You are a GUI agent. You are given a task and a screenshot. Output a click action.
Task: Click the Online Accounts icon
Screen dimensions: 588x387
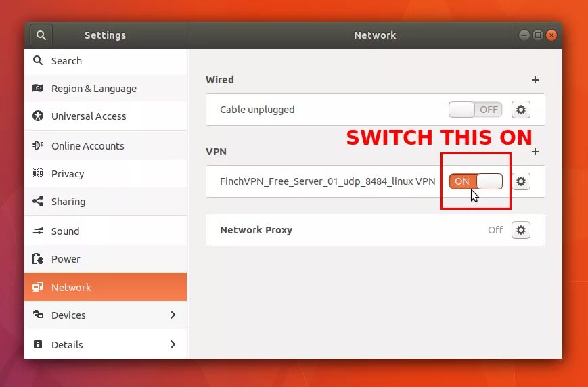coord(38,145)
